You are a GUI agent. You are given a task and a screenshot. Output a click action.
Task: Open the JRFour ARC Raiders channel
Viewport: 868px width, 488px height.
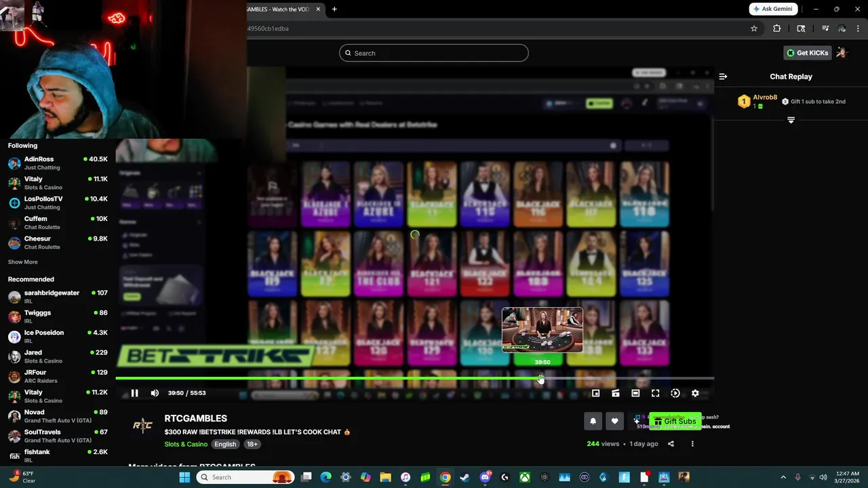tap(58, 376)
